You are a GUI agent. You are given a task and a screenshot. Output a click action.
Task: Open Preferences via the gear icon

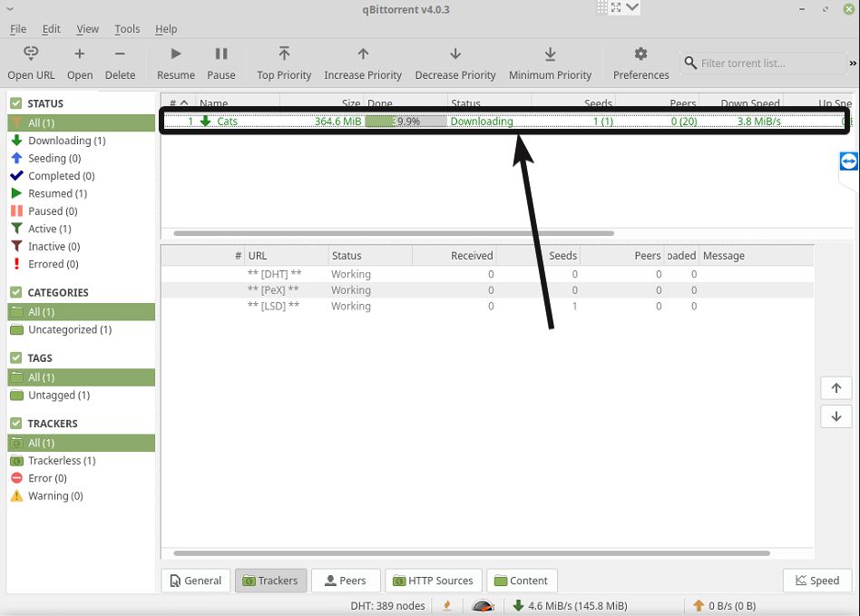click(x=640, y=54)
